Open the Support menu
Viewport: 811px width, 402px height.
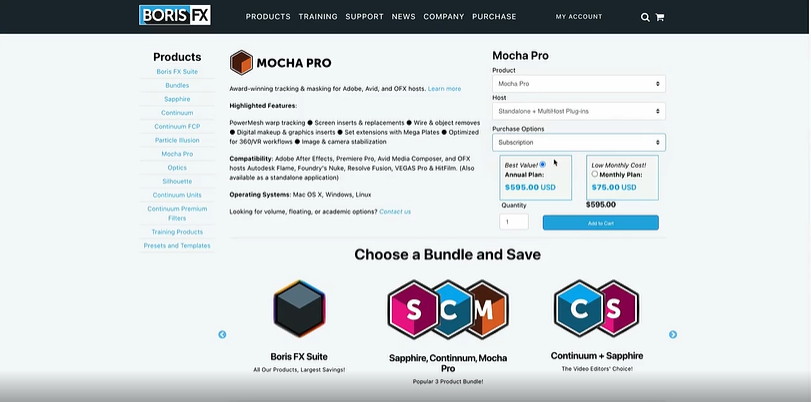365,17
